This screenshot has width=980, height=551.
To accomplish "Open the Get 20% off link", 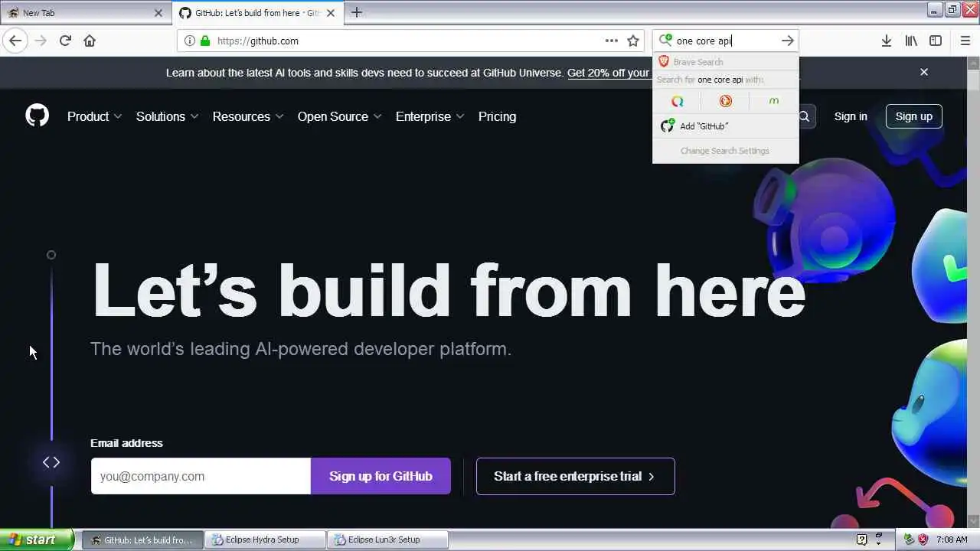I will click(608, 73).
